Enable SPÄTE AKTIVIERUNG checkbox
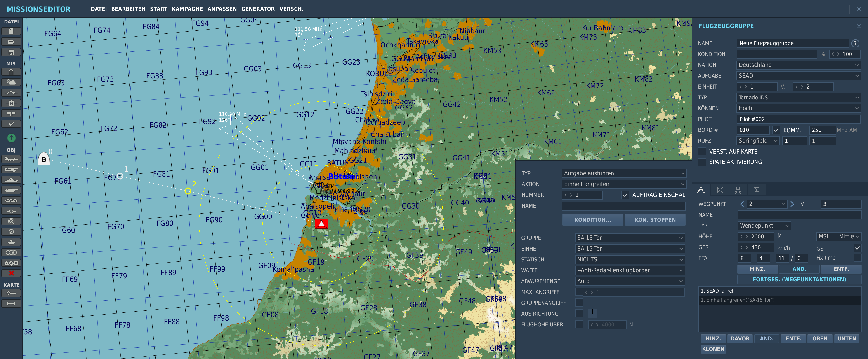Viewport: 868px width, 359px height. (x=702, y=162)
